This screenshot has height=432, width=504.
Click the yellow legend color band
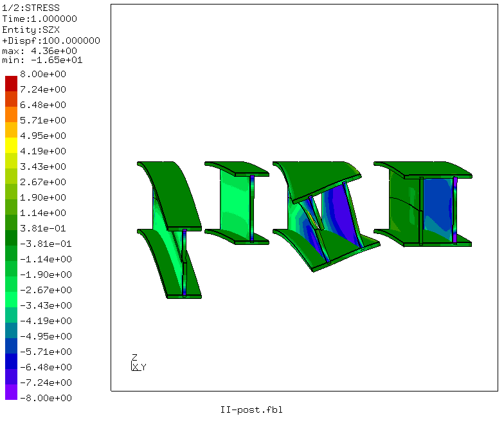12,145
